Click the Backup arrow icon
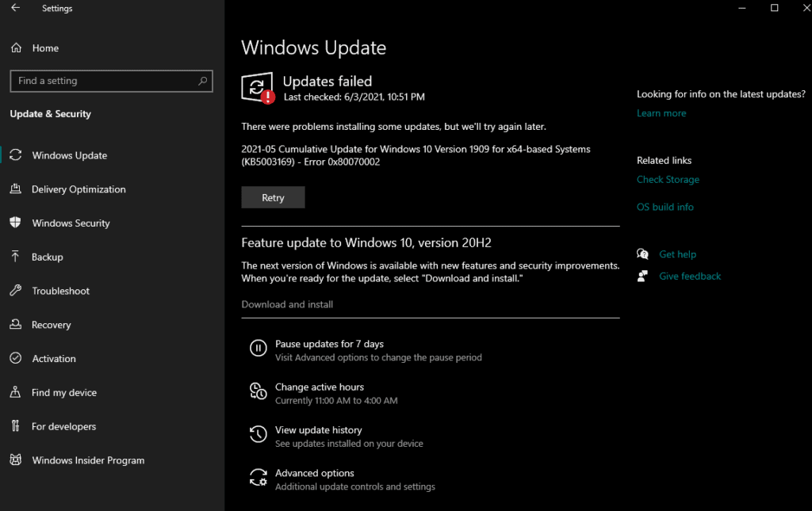 pos(15,257)
